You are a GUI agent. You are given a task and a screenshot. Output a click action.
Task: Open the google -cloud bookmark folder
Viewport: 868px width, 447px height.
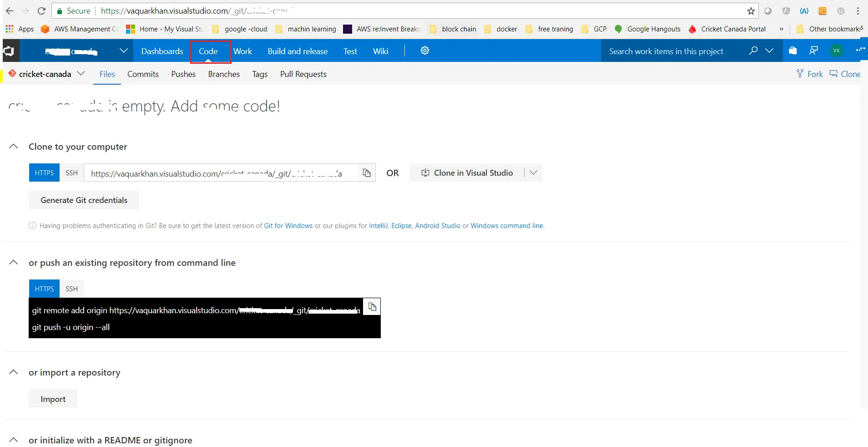240,29
